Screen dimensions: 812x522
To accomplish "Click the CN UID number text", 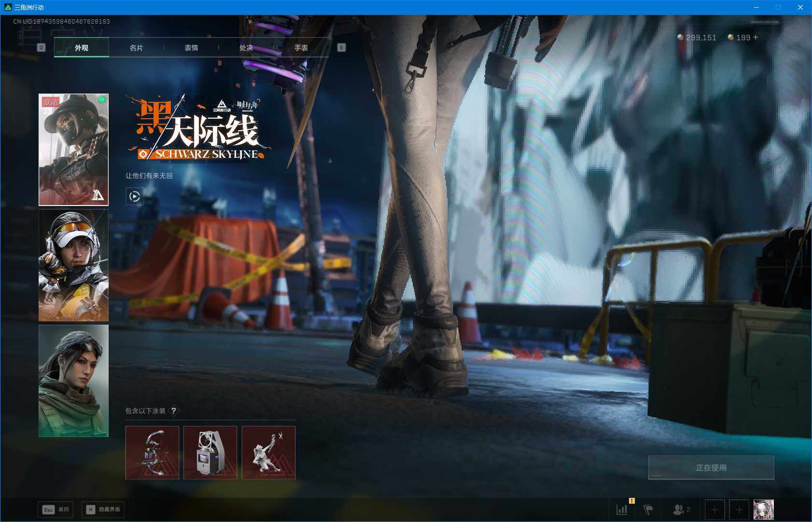I will (61, 21).
